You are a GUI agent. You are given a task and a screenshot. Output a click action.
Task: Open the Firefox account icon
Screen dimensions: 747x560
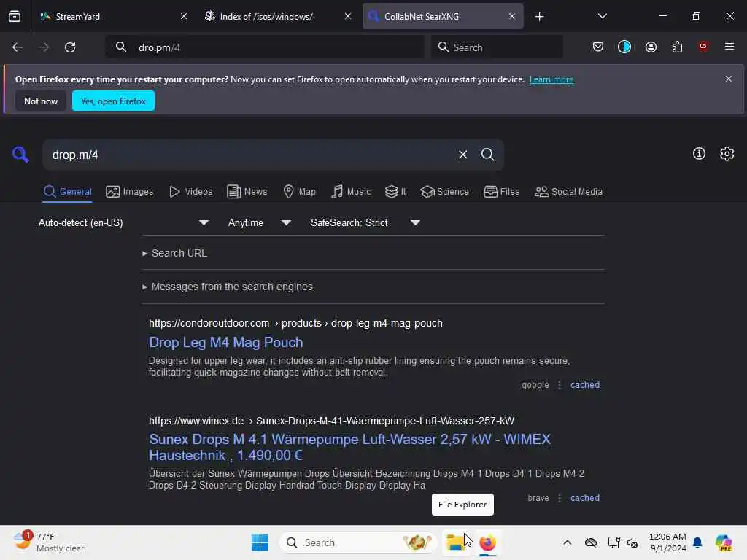tap(651, 47)
